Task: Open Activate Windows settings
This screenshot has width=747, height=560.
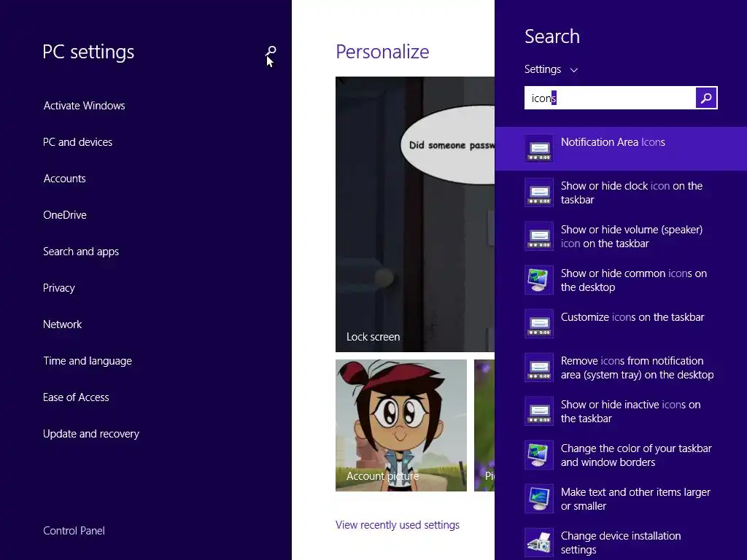Action: (x=85, y=106)
